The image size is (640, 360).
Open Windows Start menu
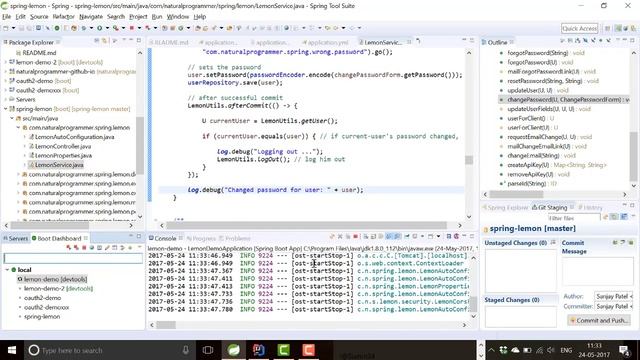[12, 350]
